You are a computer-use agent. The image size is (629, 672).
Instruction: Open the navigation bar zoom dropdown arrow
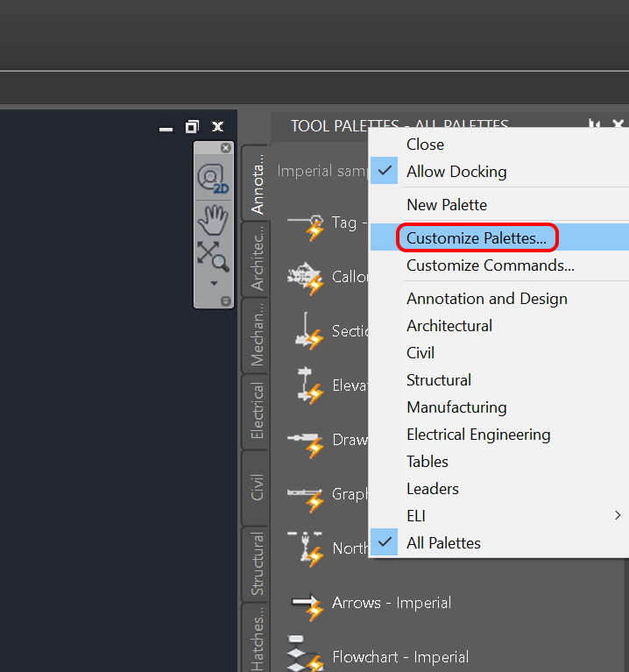click(x=212, y=283)
